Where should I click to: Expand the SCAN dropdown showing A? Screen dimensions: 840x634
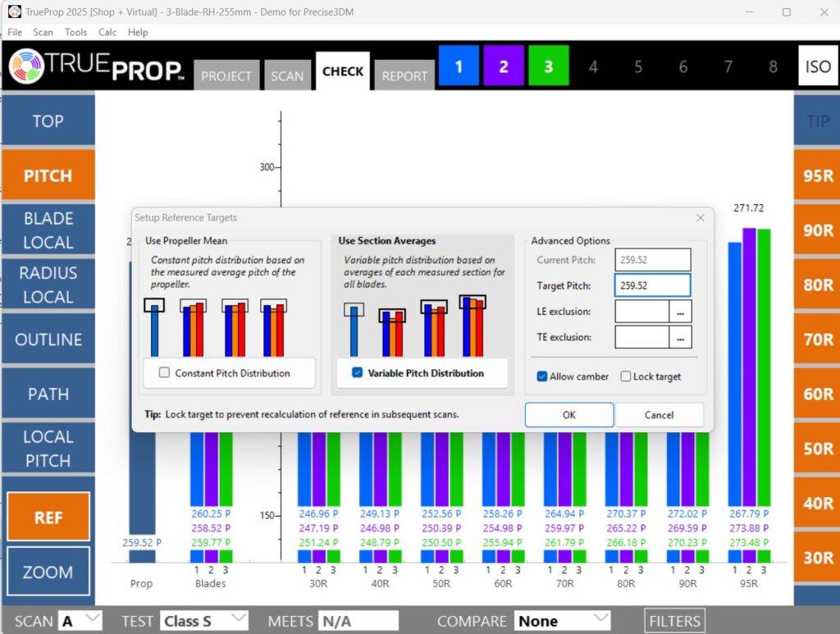tap(80, 621)
